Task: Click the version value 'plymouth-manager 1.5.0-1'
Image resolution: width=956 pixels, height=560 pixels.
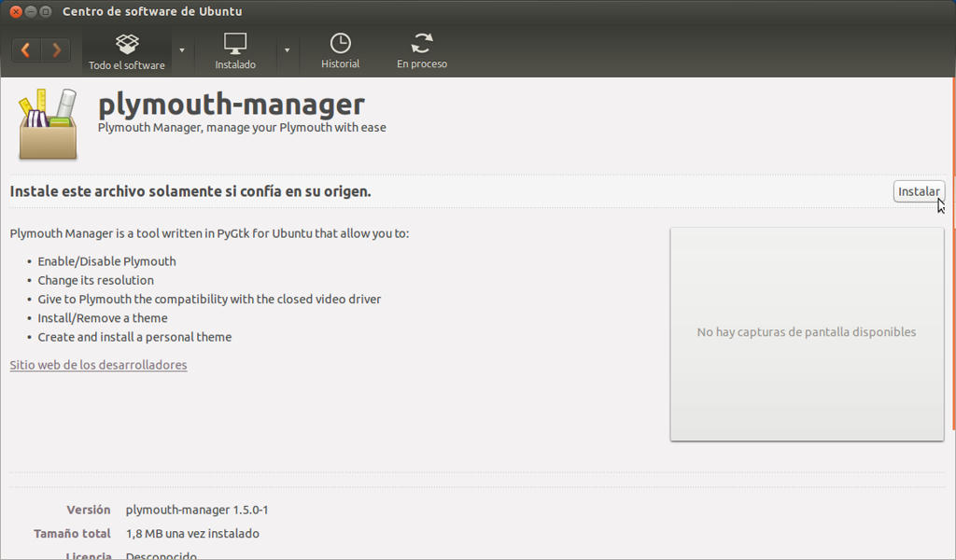Action: tap(197, 510)
